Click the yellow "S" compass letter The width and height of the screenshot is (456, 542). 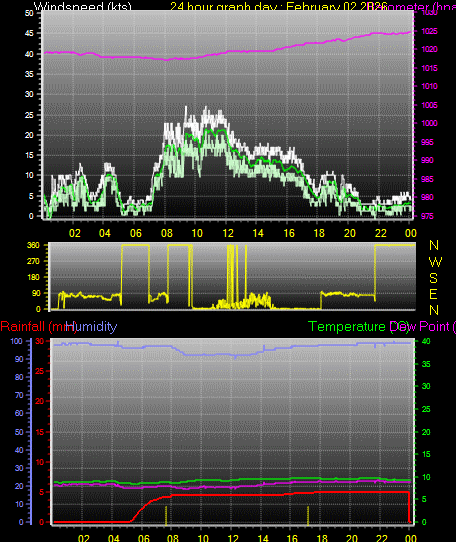pos(434,278)
